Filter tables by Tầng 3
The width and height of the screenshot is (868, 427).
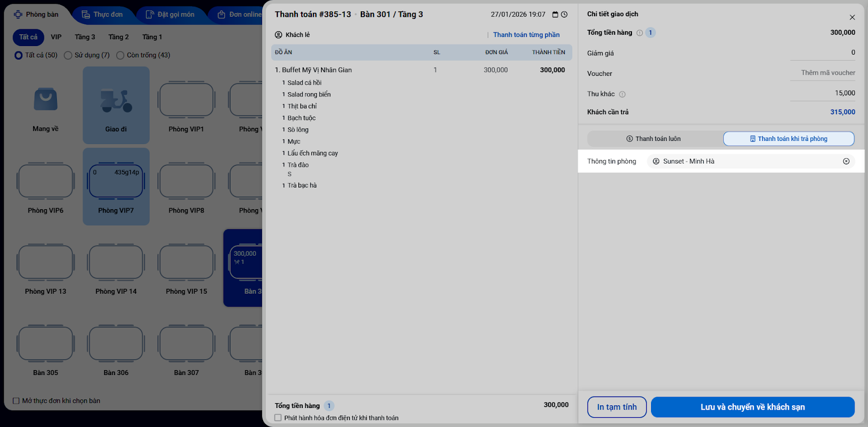[85, 37]
